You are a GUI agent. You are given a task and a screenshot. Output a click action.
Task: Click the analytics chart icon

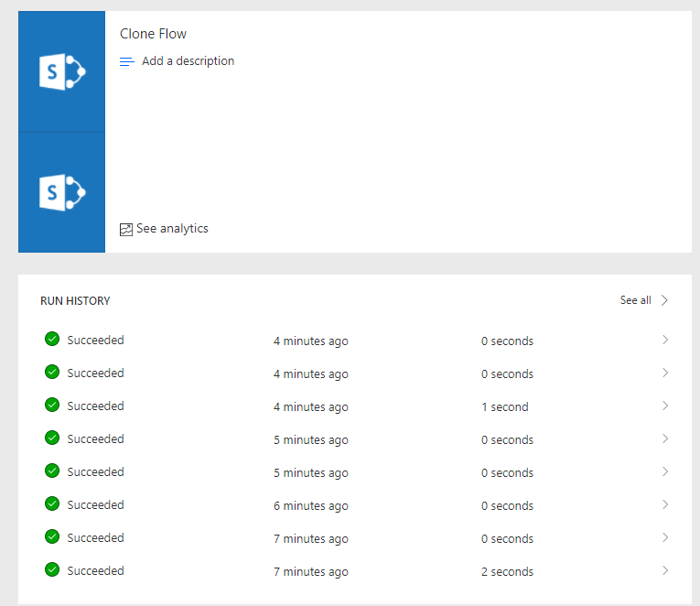(126, 230)
